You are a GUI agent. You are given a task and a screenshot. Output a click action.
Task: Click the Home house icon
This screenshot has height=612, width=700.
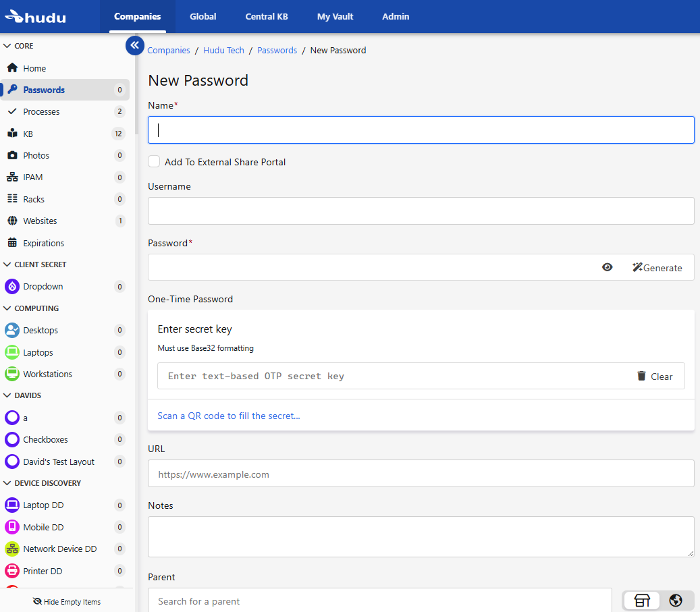point(13,68)
